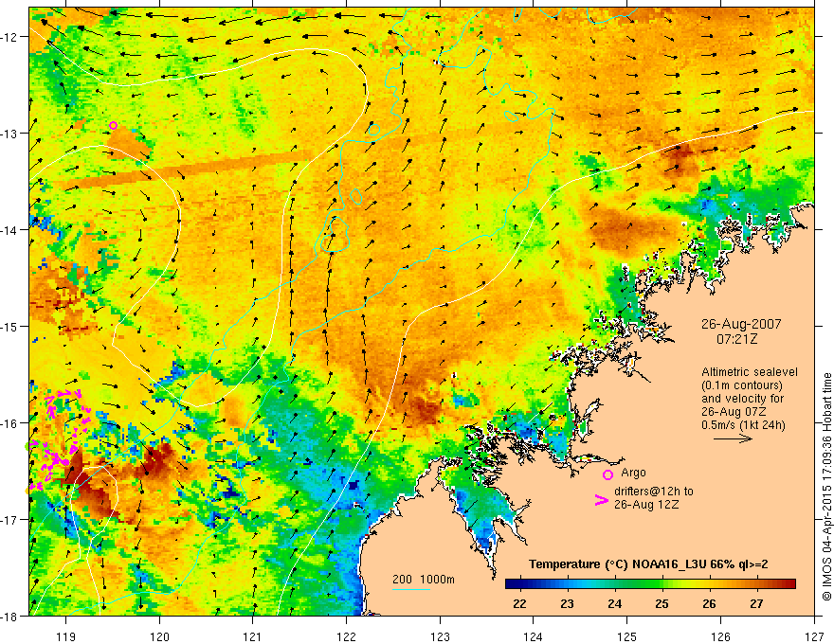This screenshot has width=834, height=644.
Task: Click the longitude label '119'
Action: coord(65,636)
